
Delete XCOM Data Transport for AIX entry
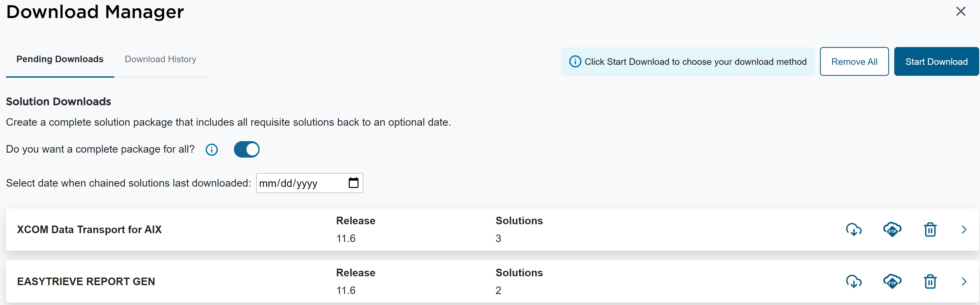[x=930, y=230]
